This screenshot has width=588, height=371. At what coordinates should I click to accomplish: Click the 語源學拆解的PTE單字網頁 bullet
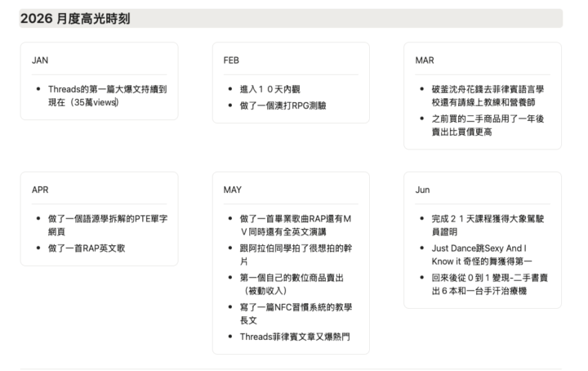point(108,225)
